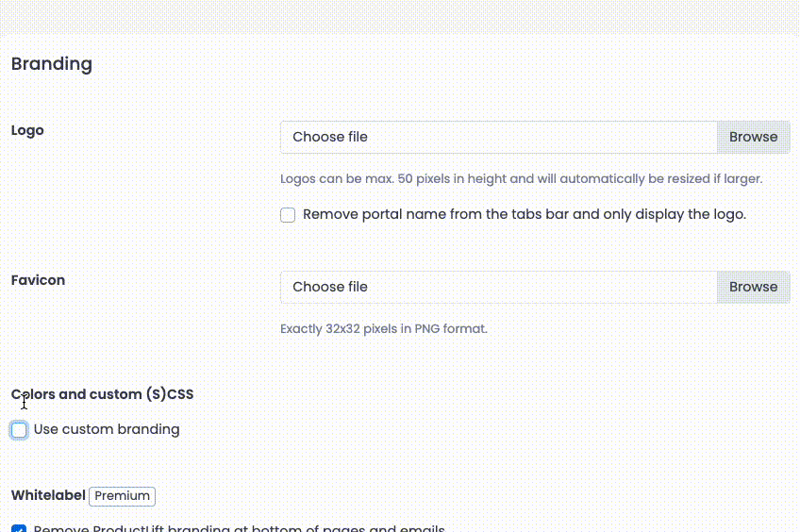800x532 pixels.
Task: Click the Logo file input field
Action: coord(498,137)
